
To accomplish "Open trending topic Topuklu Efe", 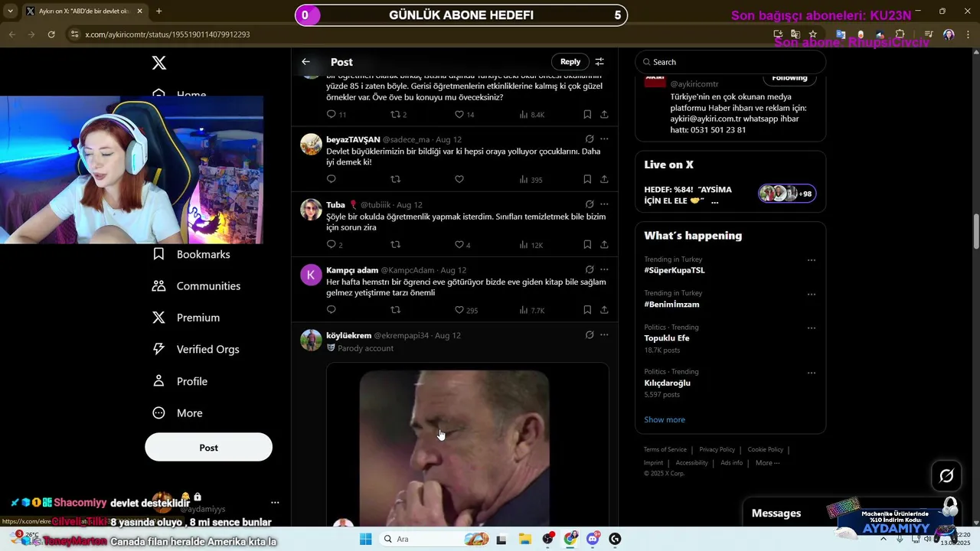I will tap(667, 338).
